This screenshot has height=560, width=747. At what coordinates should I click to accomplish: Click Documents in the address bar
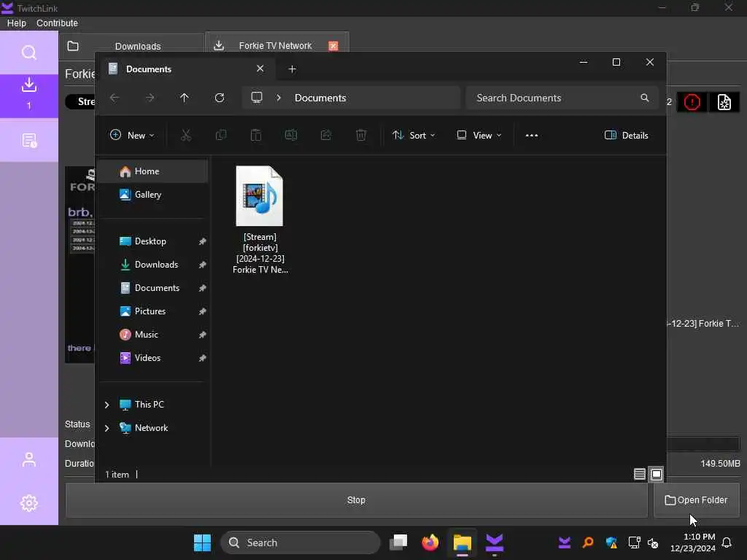pyautogui.click(x=320, y=98)
